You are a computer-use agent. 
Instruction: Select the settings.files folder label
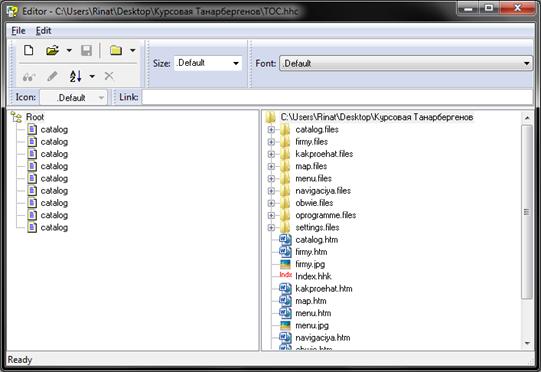(317, 228)
